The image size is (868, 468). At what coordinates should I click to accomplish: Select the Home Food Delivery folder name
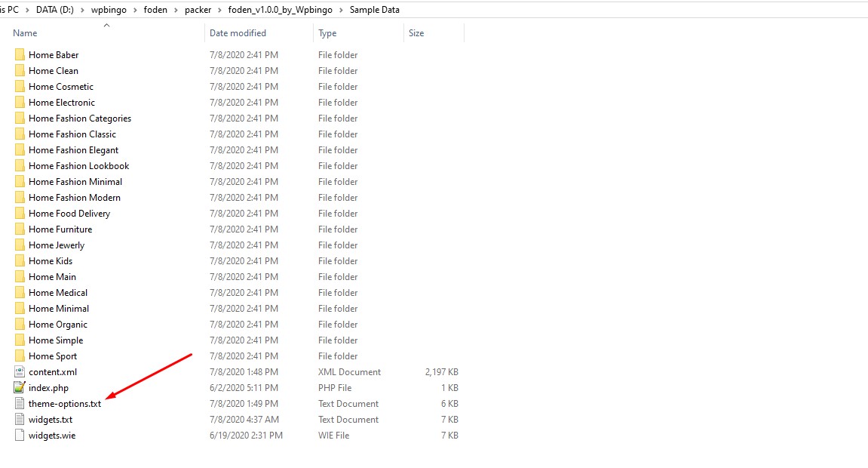pos(69,214)
